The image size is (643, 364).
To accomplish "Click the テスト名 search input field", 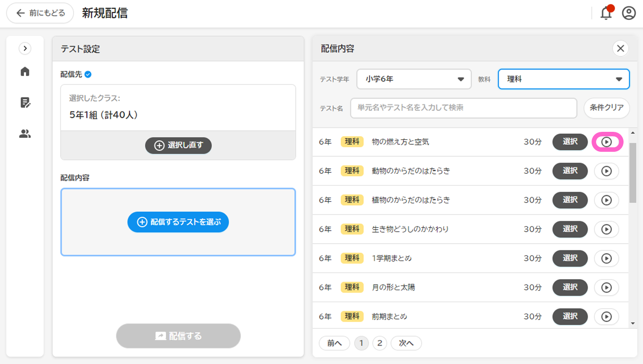I will point(463,108).
